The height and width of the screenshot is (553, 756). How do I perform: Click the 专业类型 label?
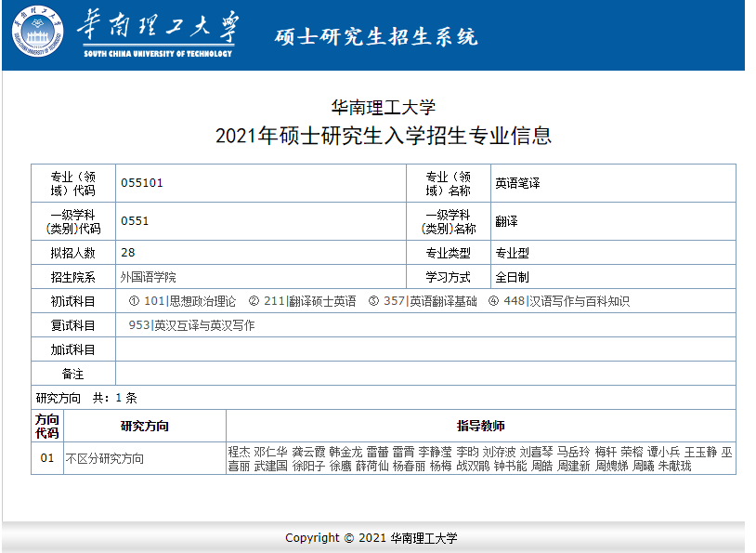448,253
